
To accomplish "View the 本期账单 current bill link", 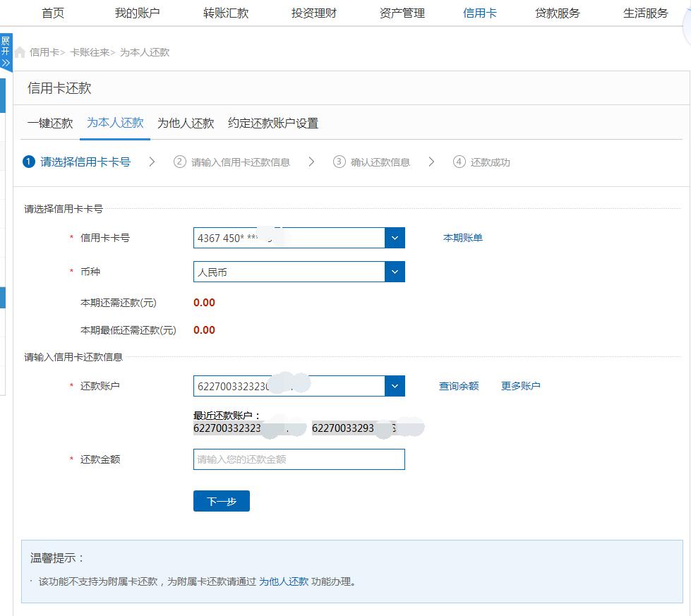I will point(462,238).
